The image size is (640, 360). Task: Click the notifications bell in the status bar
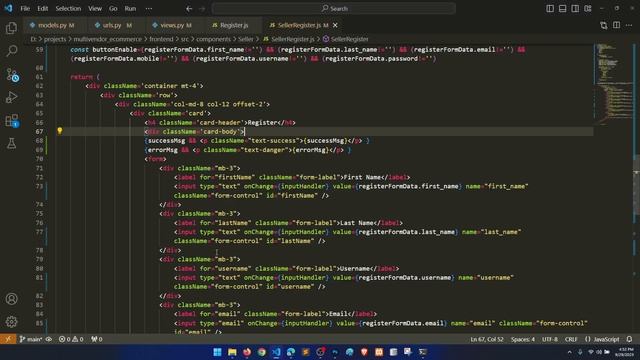point(629,339)
